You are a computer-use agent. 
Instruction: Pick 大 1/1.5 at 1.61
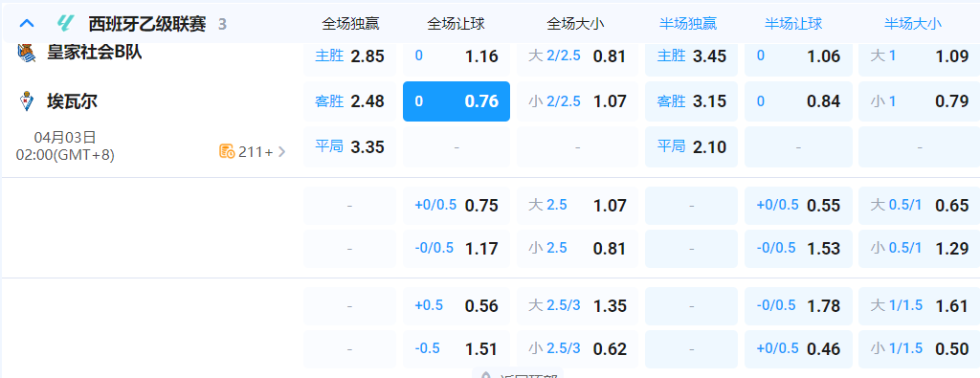coord(920,306)
